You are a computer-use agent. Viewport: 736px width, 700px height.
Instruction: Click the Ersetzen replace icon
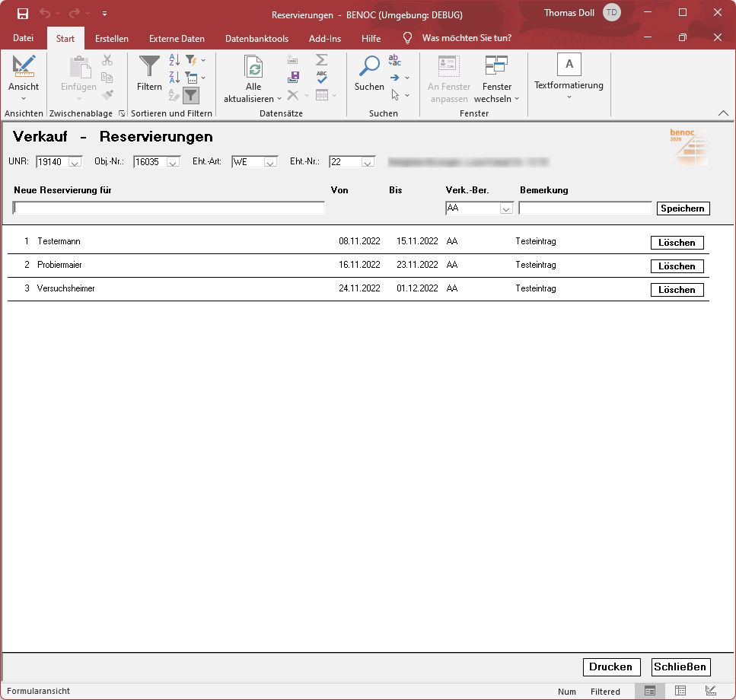point(393,61)
